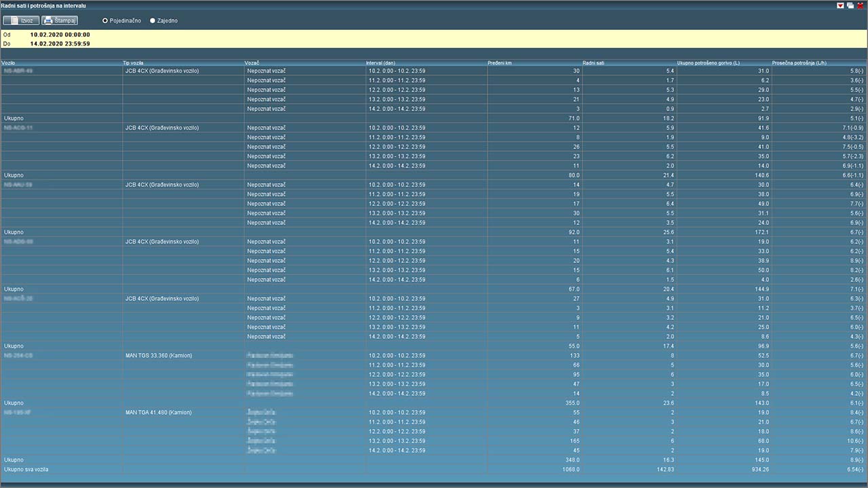Select the MAN TGS 33.360 (Kamion) row
868x488 pixels.
[x=159, y=355]
